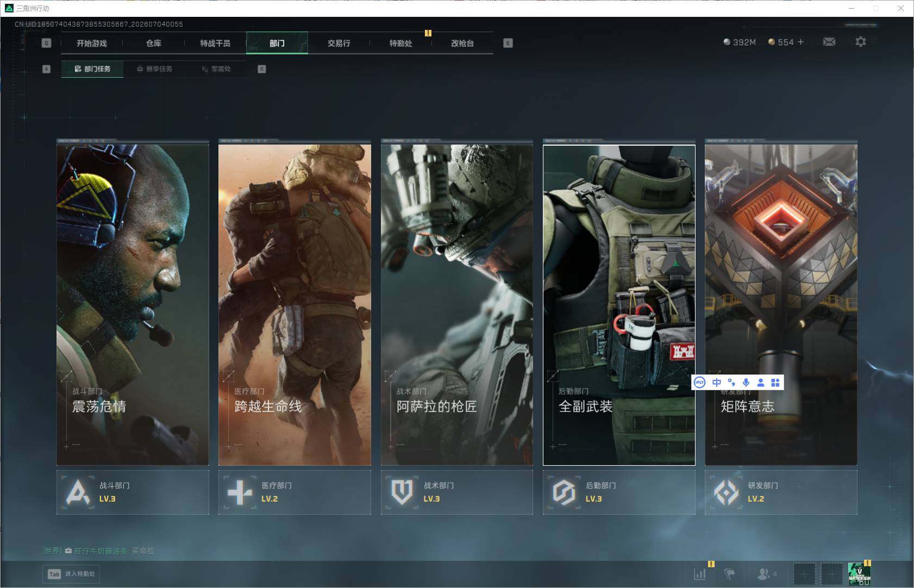Toggle the input method 中 language mode
Viewport: 914px width, 588px height.
point(717,383)
